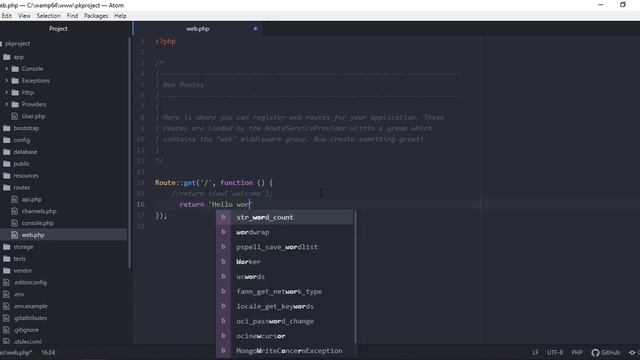Viewport: 640px width, 360px height.
Task: Click the routes folder icon
Action: 7,187
